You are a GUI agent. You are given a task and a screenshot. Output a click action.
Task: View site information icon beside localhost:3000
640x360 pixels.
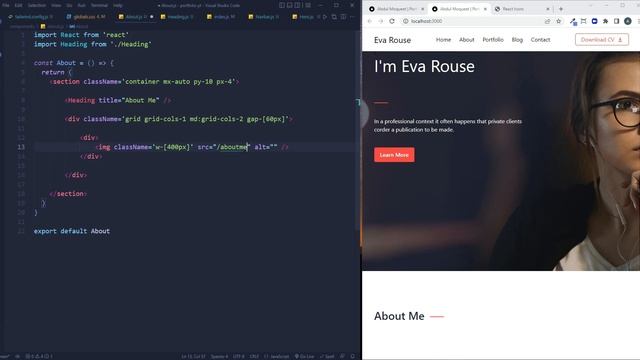point(405,21)
